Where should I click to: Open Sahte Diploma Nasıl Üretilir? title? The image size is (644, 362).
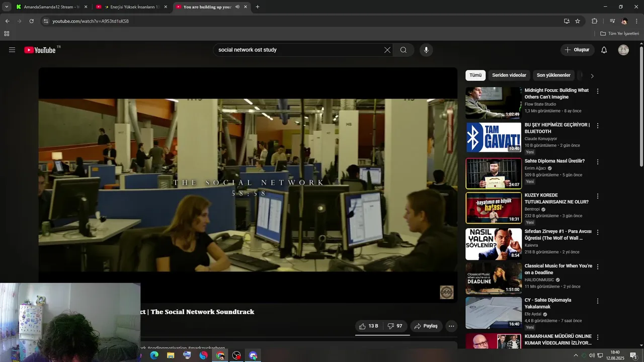coord(554,161)
